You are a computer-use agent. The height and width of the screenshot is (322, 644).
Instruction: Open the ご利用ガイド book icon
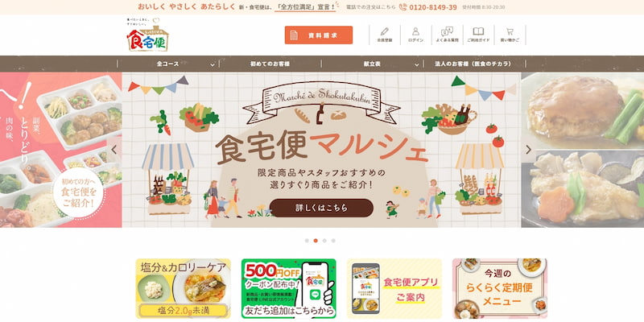478,31
